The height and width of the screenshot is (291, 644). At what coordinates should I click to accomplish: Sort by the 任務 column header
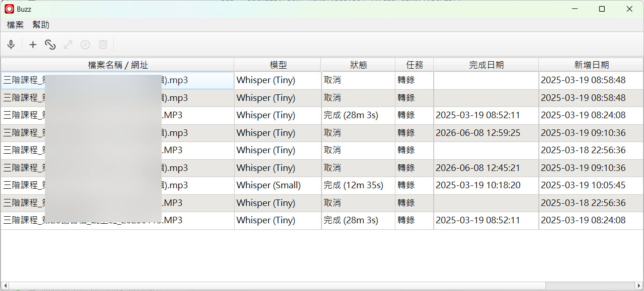tap(415, 65)
